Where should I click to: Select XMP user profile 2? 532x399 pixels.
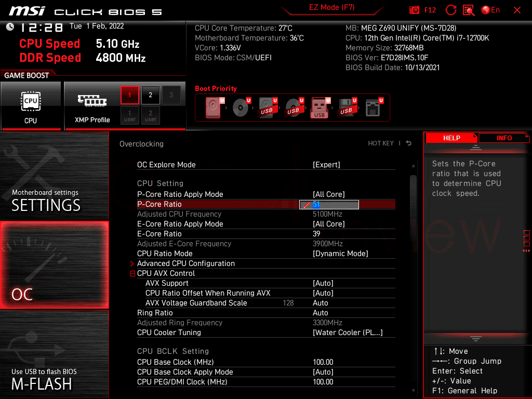150,115
